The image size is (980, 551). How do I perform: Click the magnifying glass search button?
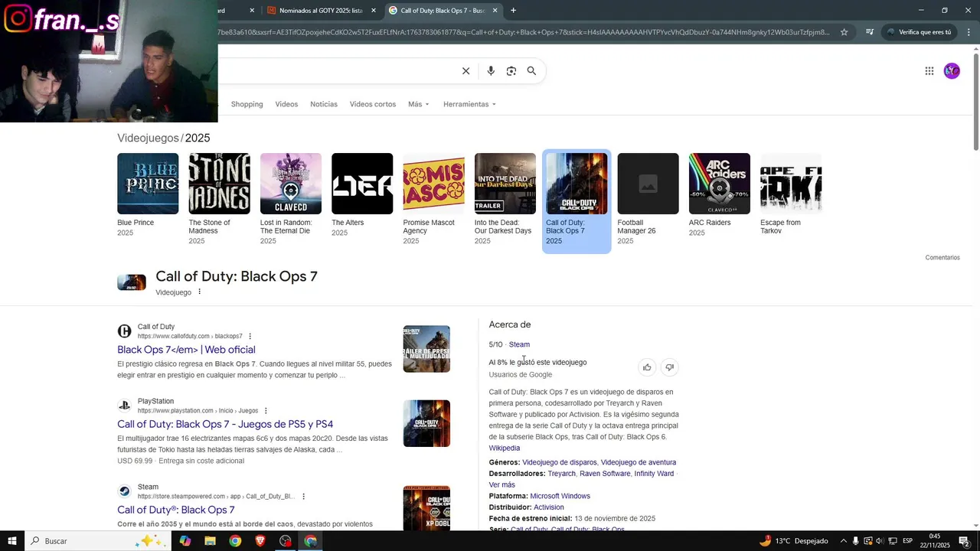pos(531,71)
